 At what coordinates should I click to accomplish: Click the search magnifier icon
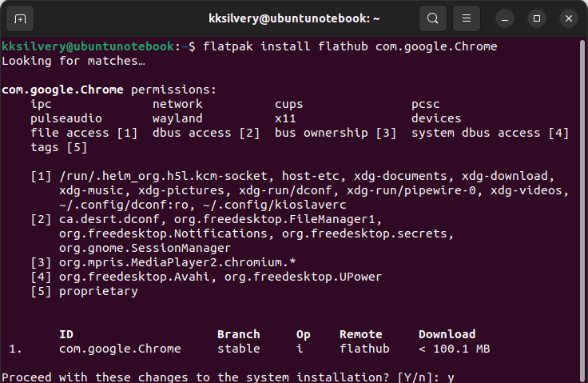pos(432,18)
